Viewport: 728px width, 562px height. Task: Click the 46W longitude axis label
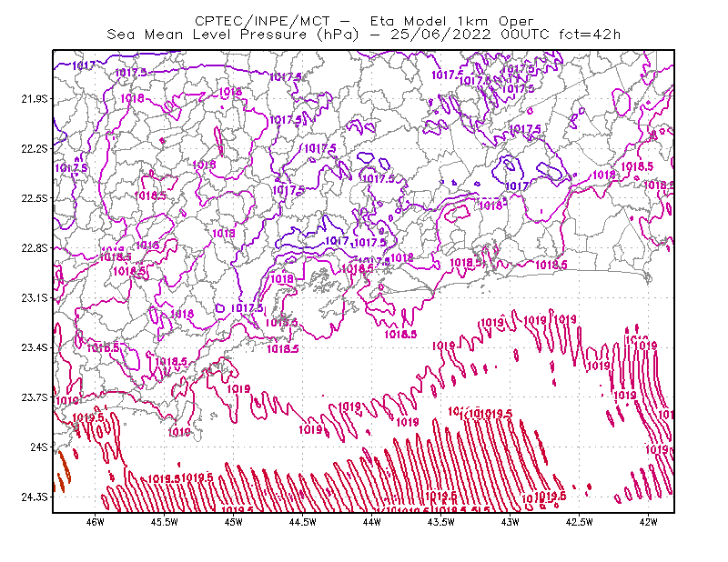click(x=96, y=522)
